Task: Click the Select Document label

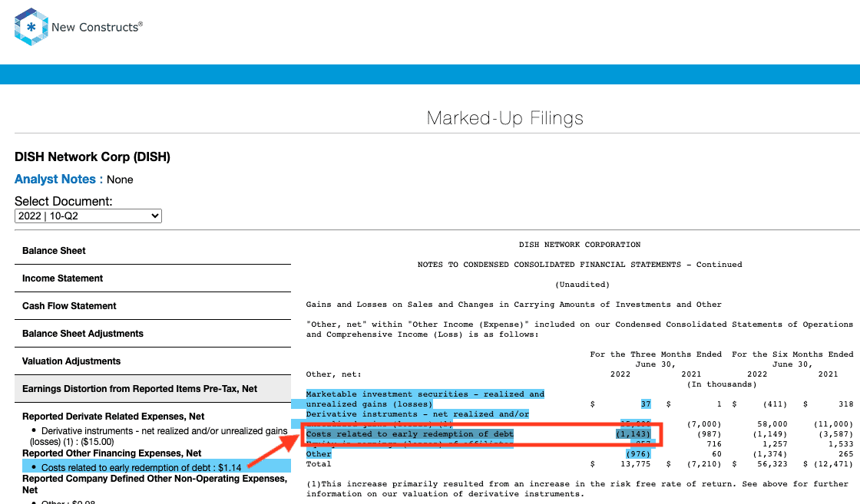Action: [x=64, y=201]
